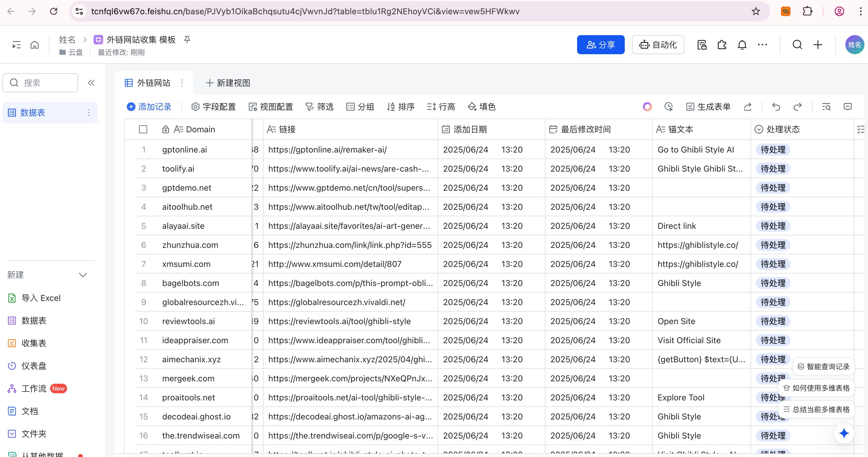The height and width of the screenshot is (457, 868).
Task: Open the 锚文本 column header menu
Action: pos(702,129)
